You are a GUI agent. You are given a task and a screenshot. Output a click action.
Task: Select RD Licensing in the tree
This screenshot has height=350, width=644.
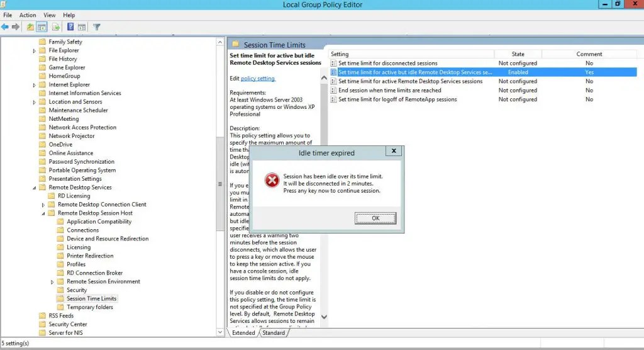coord(74,196)
